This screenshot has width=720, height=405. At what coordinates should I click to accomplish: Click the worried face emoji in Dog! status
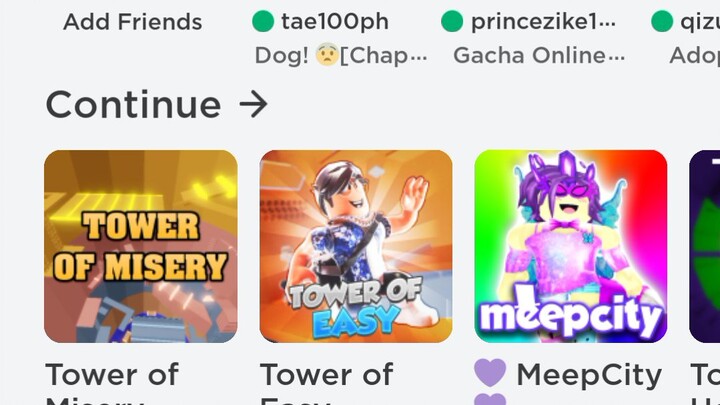pos(327,55)
